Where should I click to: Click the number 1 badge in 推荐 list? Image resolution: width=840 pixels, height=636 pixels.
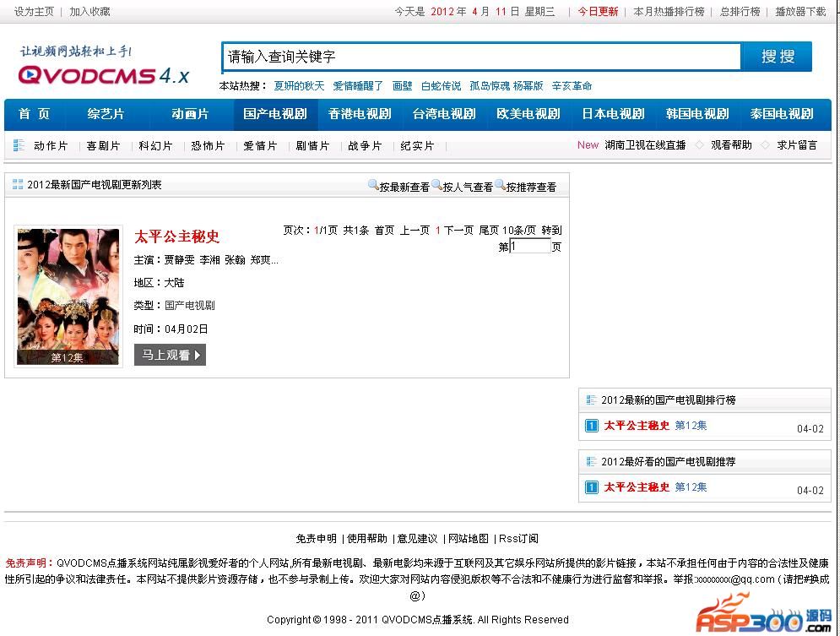click(592, 487)
